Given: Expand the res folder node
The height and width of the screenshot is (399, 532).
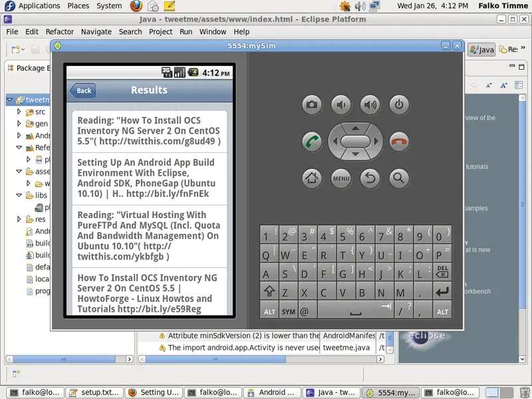Looking at the screenshot, I should click(19, 219).
